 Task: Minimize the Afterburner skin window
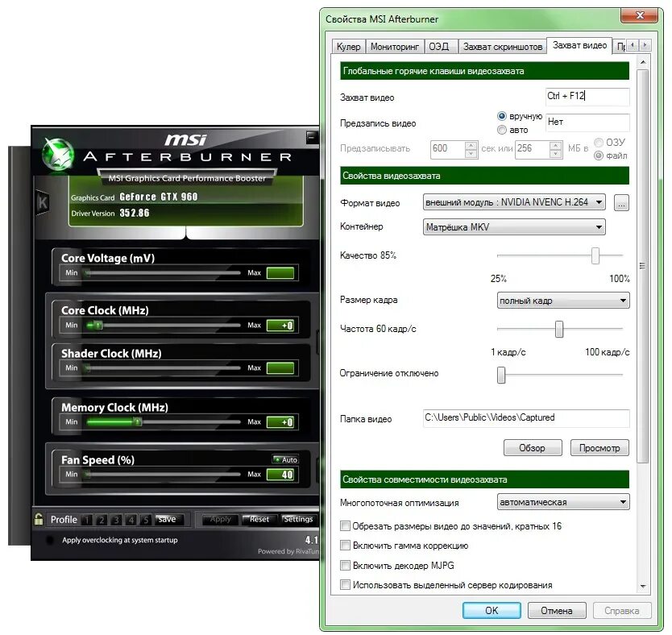(312, 137)
